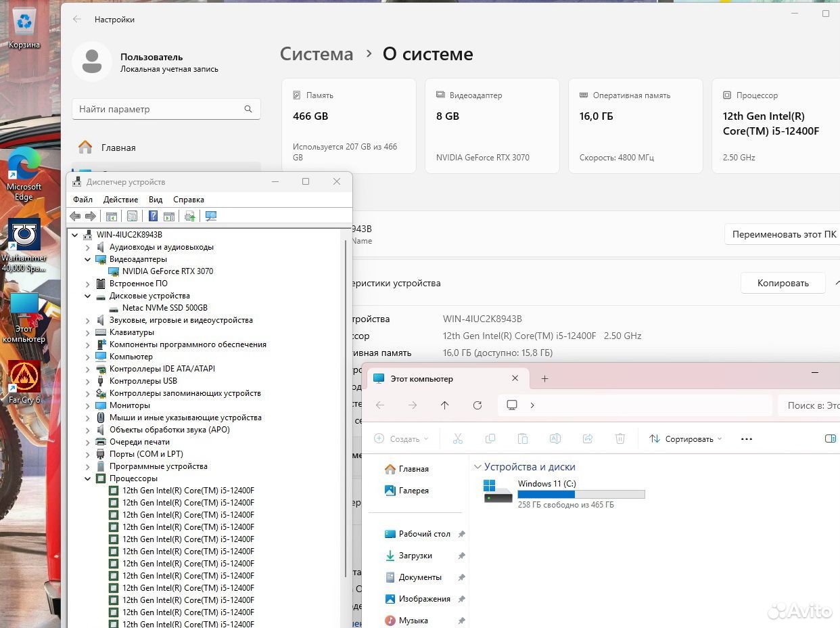840x628 pixels.
Task: Click the Rename icon in Explorer toolbar
Action: click(555, 439)
